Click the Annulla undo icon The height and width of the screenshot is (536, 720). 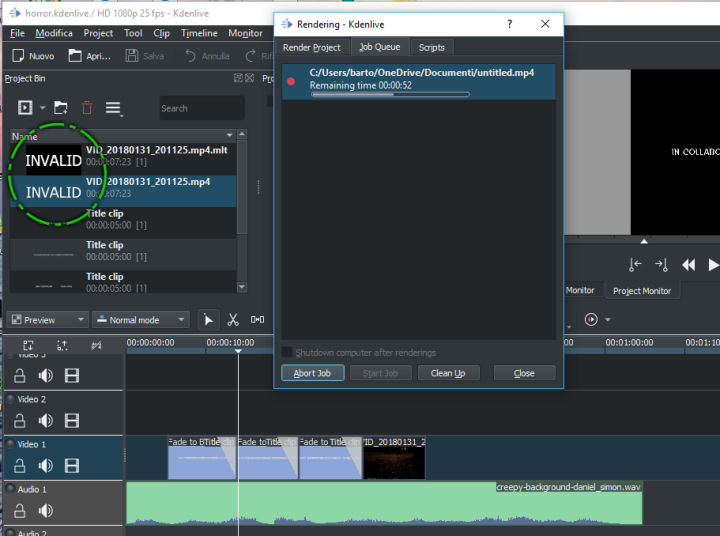pyautogui.click(x=190, y=56)
